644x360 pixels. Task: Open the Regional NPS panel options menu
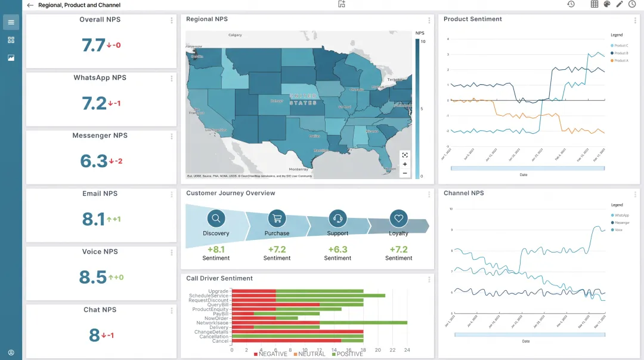click(x=429, y=20)
